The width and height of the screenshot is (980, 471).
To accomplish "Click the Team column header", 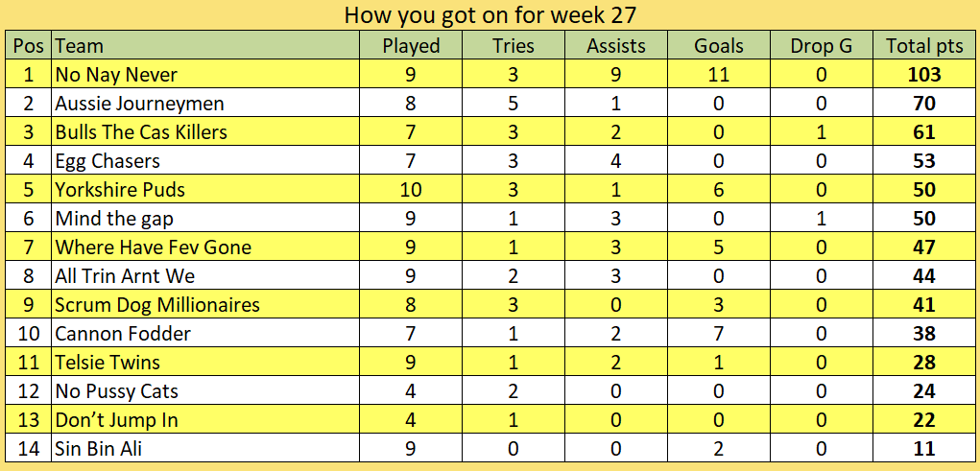I will pyautogui.click(x=205, y=46).
